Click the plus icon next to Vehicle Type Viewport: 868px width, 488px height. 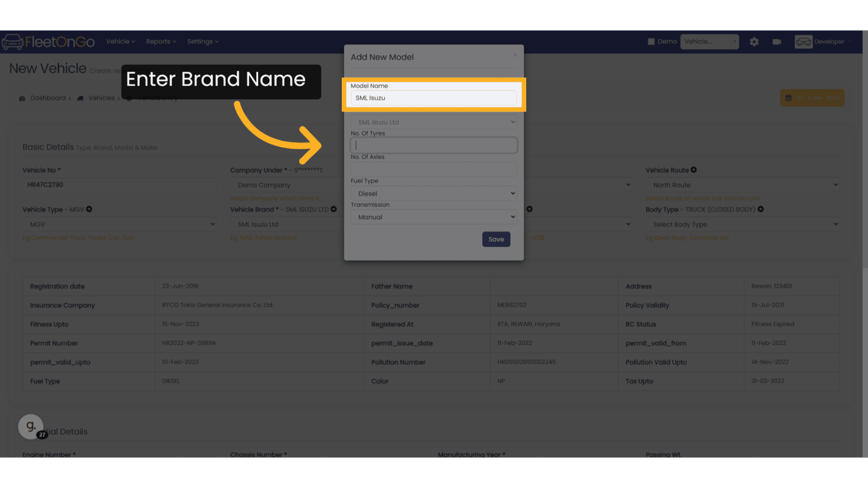tap(89, 209)
